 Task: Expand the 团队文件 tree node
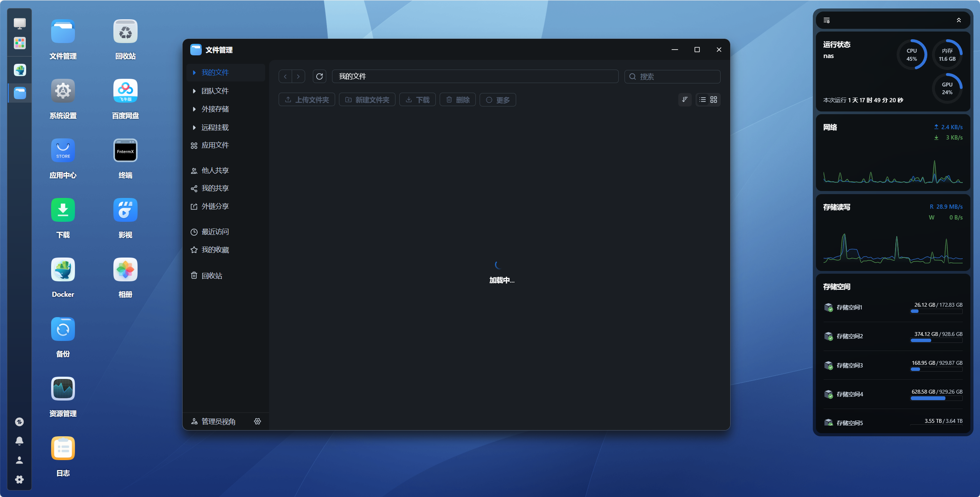tap(194, 91)
